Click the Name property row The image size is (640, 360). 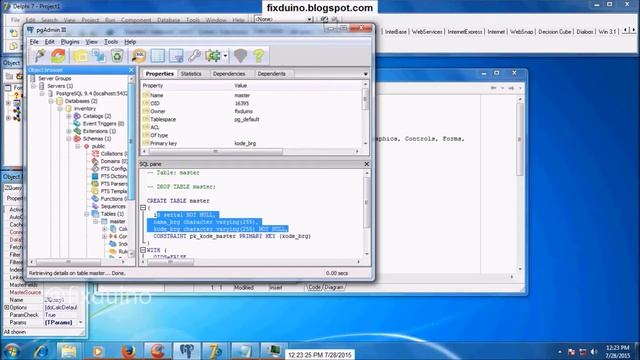click(x=251, y=95)
